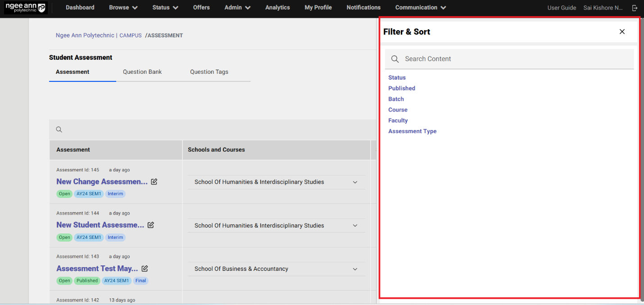
Task: Select the Faculty filter option
Action: [398, 121]
